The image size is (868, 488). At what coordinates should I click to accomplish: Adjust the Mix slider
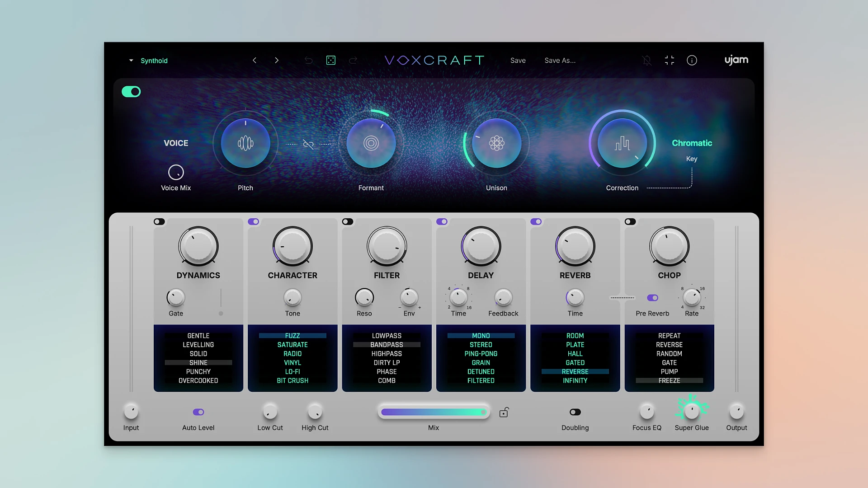434,412
